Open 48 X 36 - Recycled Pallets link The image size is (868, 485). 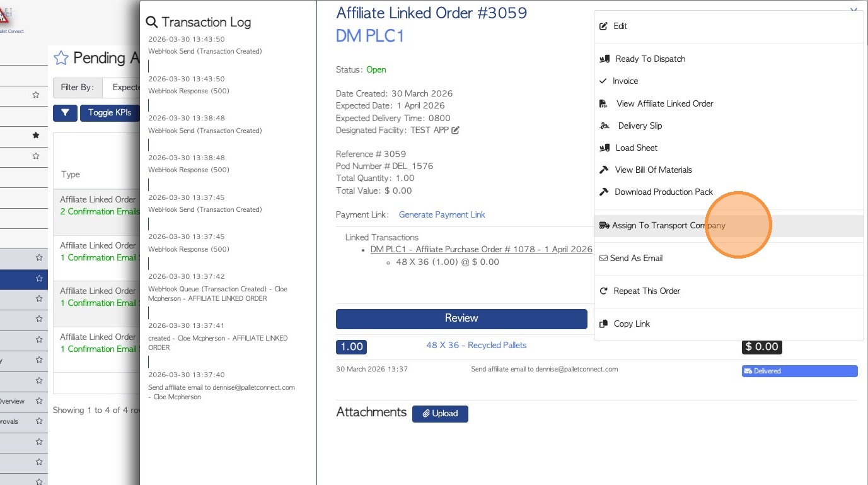click(476, 346)
